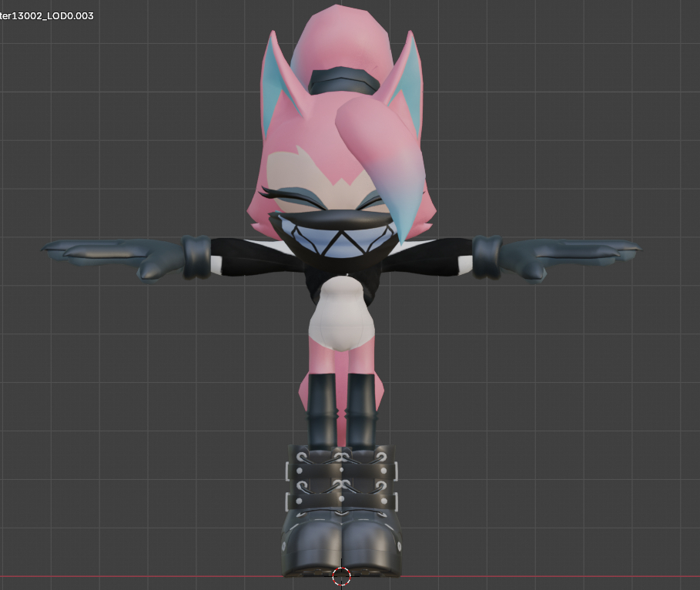Click the dark hair tie on the ponytail

coord(340,79)
